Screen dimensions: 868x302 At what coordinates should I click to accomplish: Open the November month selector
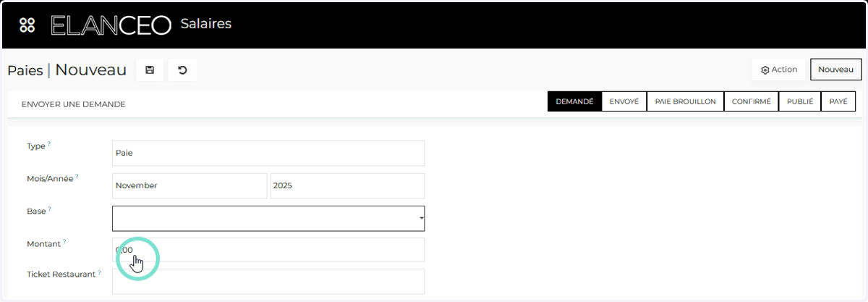pyautogui.click(x=190, y=185)
